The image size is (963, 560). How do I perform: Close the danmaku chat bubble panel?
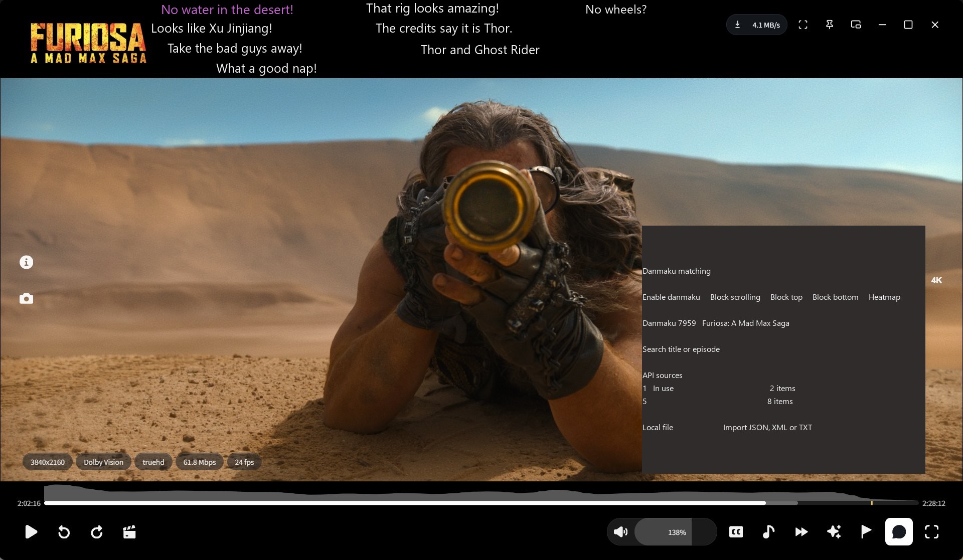pos(899,532)
